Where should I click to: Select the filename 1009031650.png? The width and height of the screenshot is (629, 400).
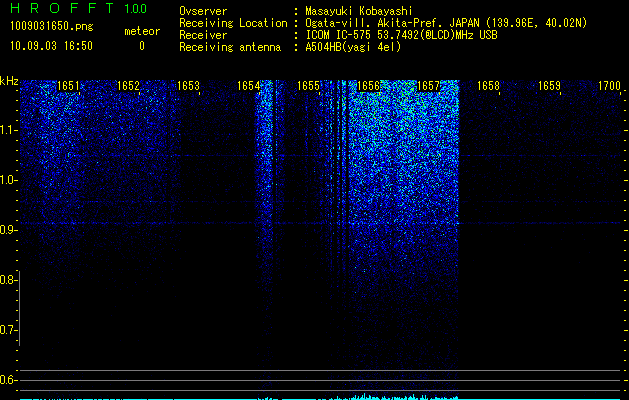(52, 27)
